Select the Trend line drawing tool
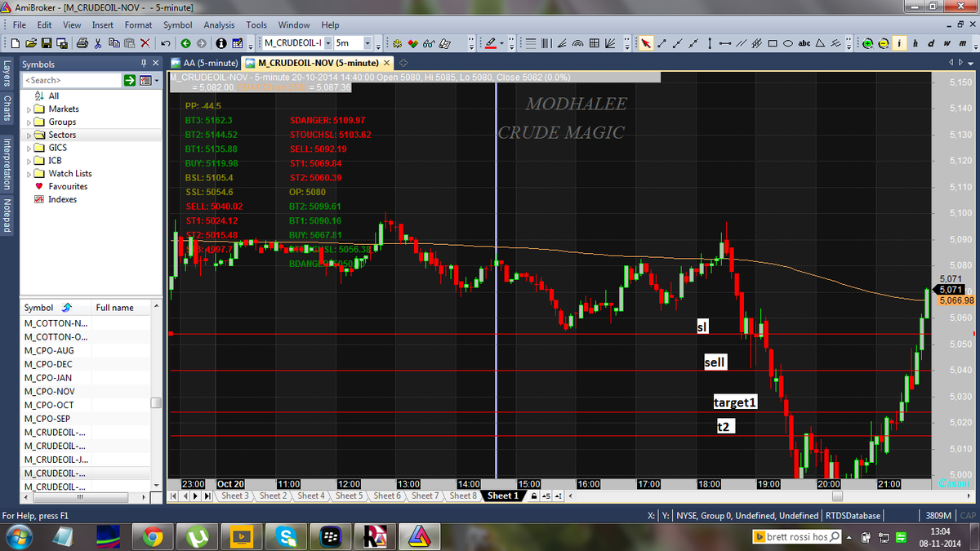The height and width of the screenshot is (551, 980). (661, 43)
